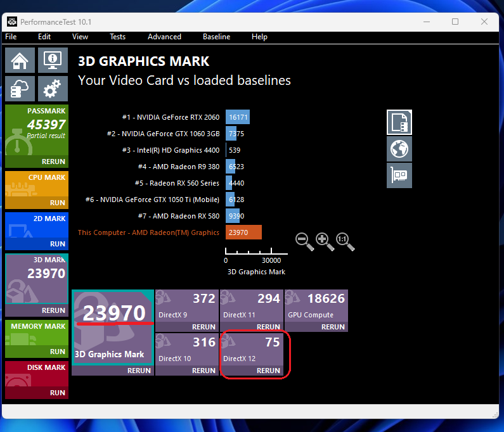Click '#3 - Intel(R) HD Graphics 4400' label

click(171, 150)
